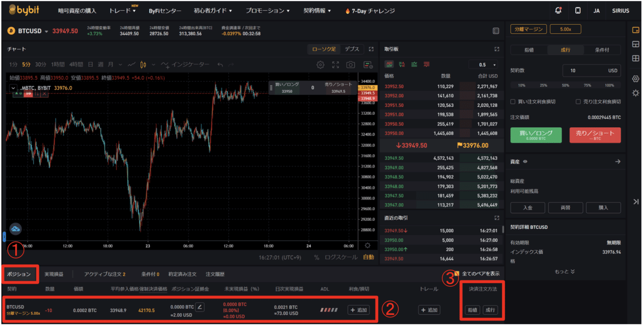Open the アクティブな注文 tab
Image resolution: width=644 pixels, height=326 pixels.
click(x=105, y=274)
